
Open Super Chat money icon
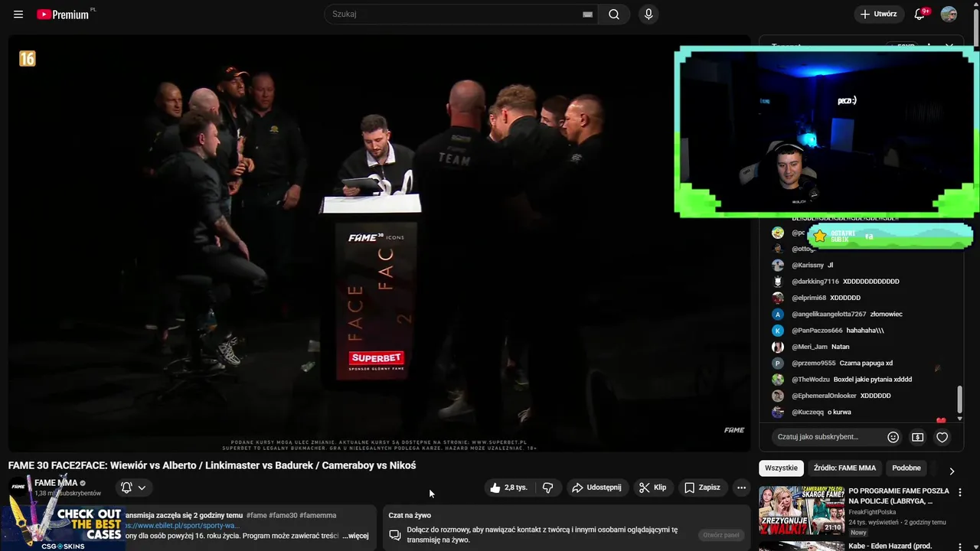917,437
